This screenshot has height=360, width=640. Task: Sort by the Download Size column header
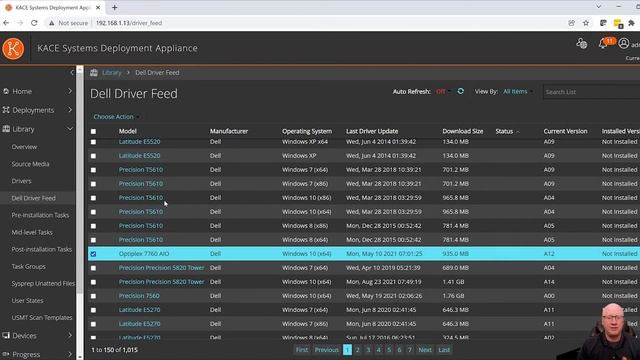coord(462,131)
